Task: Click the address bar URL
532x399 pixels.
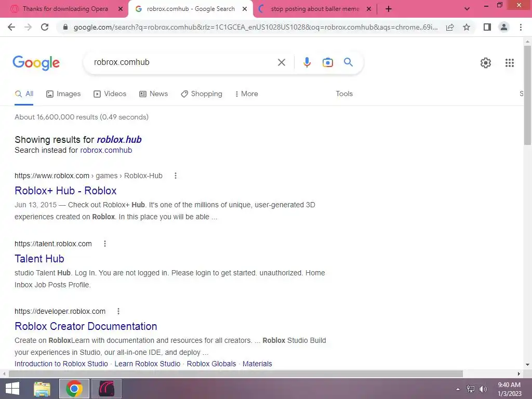Action: click(256, 27)
